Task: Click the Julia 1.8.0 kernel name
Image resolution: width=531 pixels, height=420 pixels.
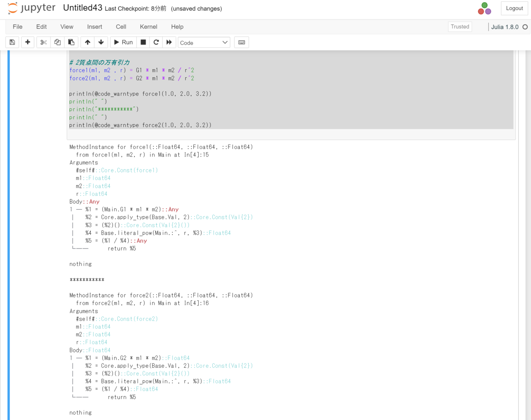Action: click(x=505, y=27)
